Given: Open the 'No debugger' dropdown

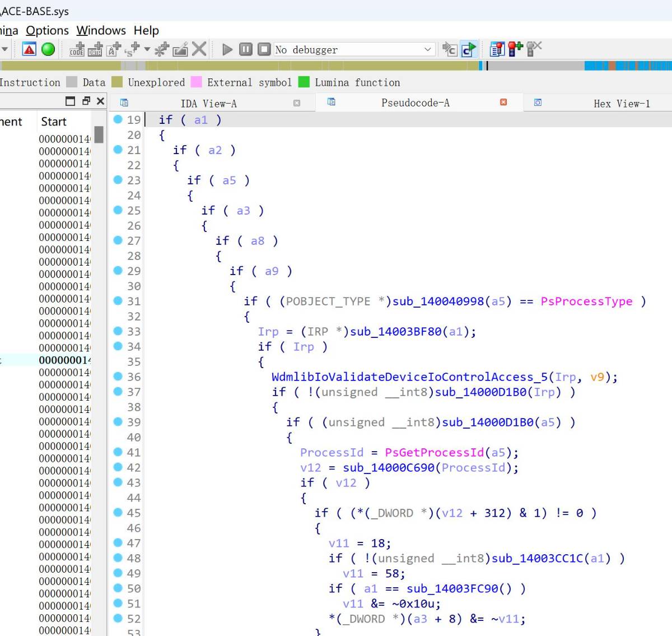Looking at the screenshot, I should (354, 49).
